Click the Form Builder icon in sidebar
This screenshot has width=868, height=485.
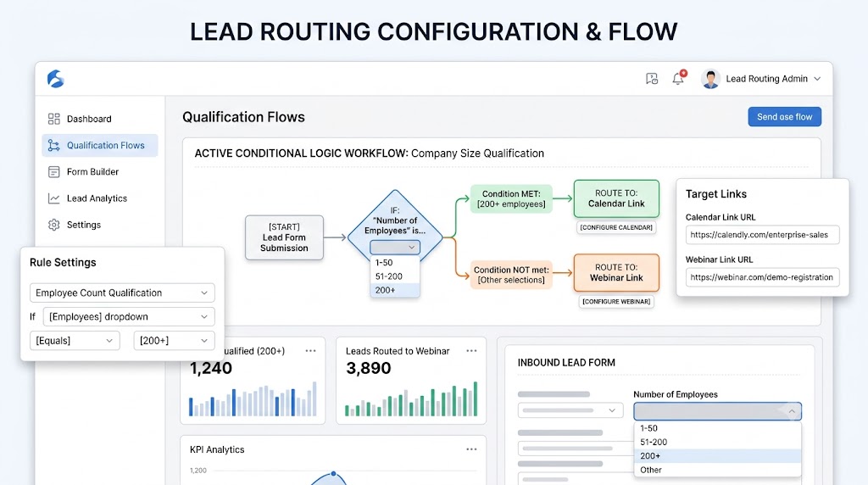click(53, 171)
